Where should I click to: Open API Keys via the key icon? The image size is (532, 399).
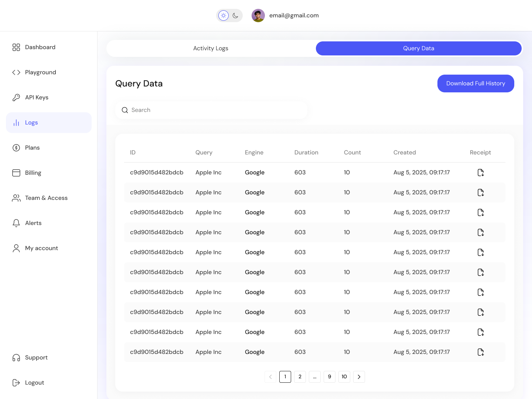16,97
